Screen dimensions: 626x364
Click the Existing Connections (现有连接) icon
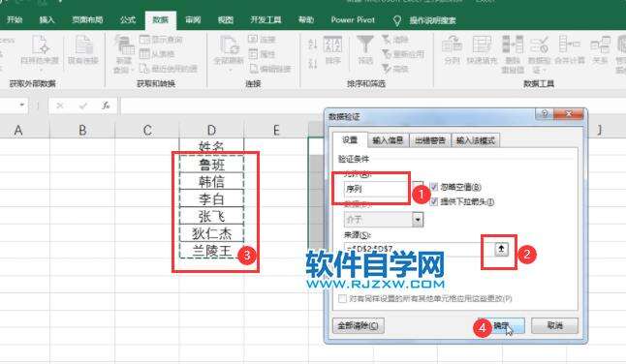coord(83,49)
